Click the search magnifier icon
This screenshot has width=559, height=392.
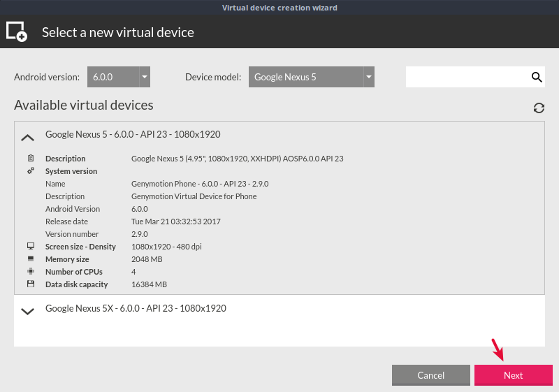[537, 77]
